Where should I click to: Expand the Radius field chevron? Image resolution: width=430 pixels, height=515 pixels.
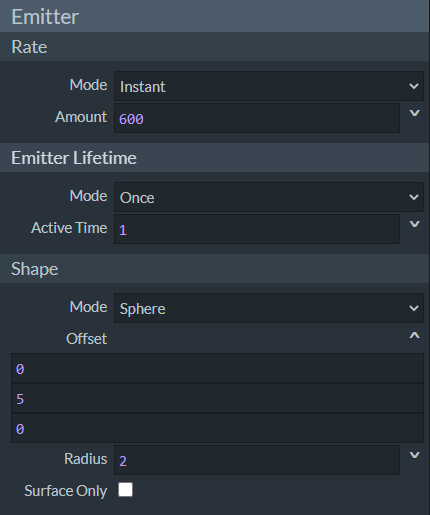414,455
